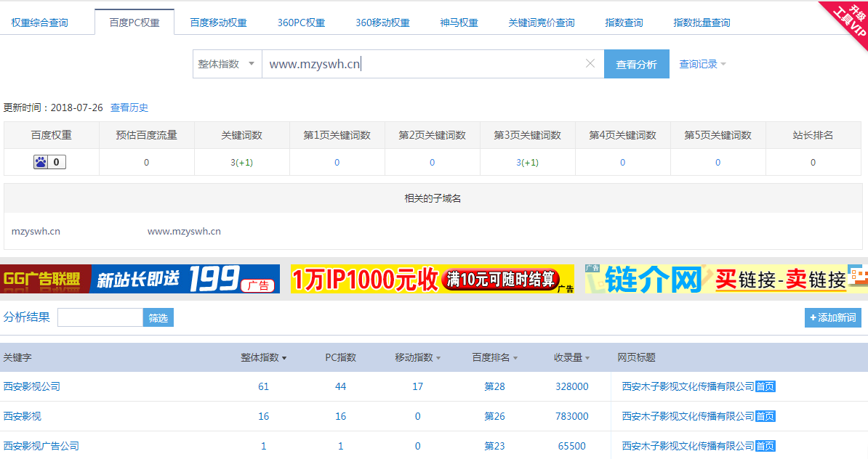Focus the analysis results filter input
The image size is (868, 459).
tap(100, 317)
